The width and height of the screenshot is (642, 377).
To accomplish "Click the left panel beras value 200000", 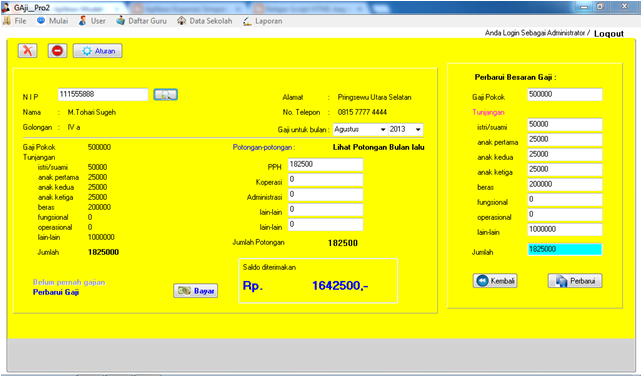I will [x=99, y=207].
